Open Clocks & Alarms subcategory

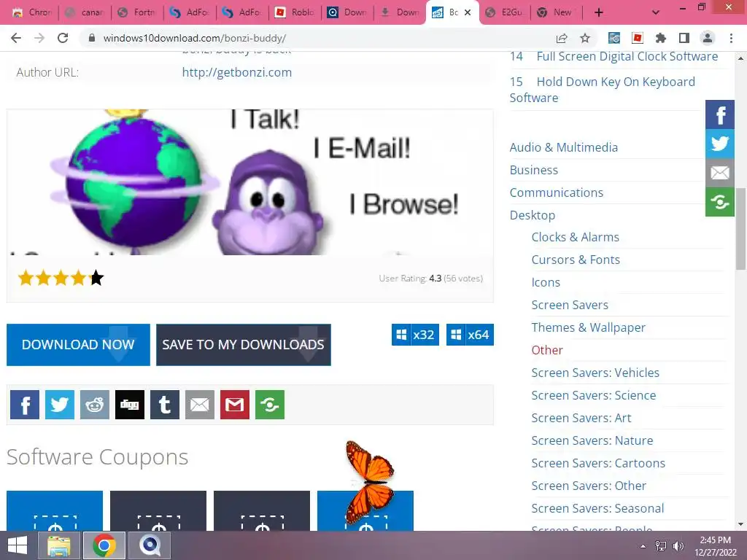pos(575,237)
